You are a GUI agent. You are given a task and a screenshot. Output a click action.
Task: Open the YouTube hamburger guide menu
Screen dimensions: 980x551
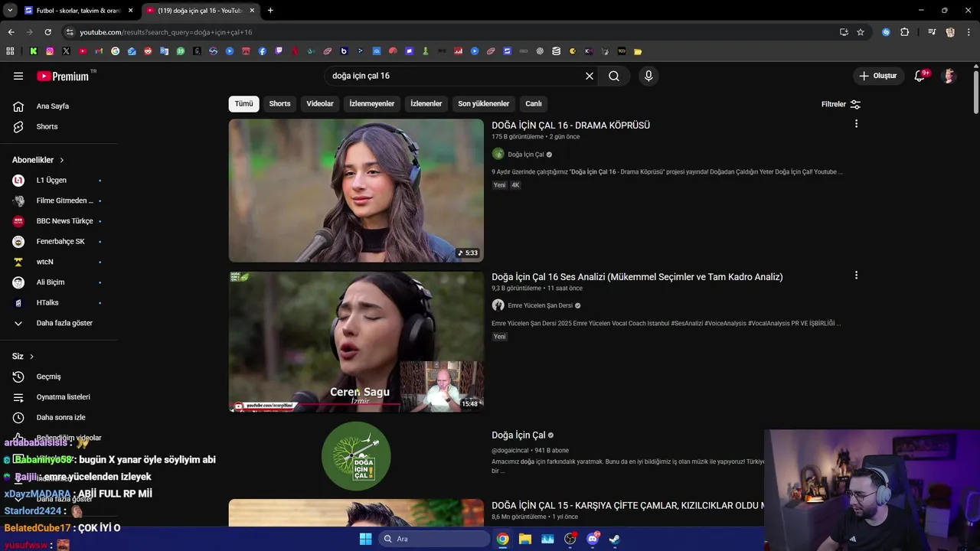click(x=18, y=76)
